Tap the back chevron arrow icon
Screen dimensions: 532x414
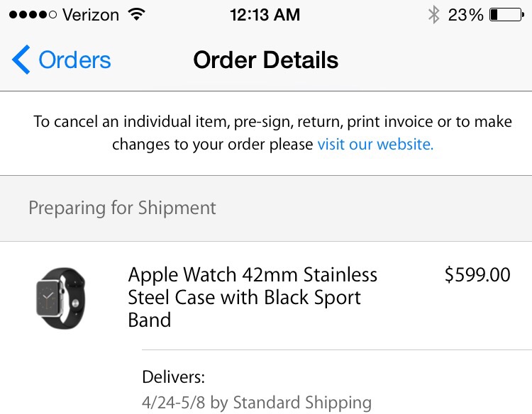point(21,60)
